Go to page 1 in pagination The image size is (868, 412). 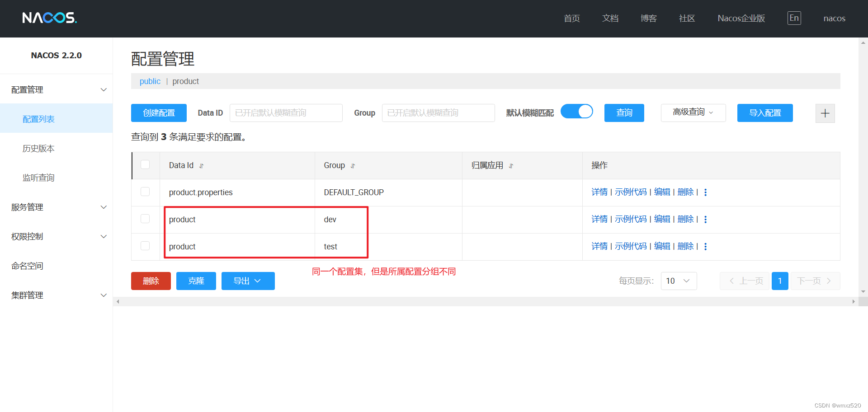(x=780, y=281)
